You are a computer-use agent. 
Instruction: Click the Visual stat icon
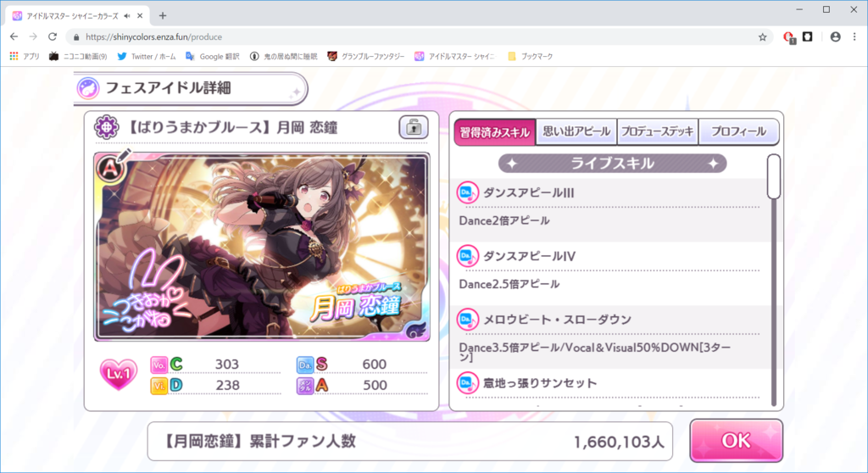tap(159, 386)
